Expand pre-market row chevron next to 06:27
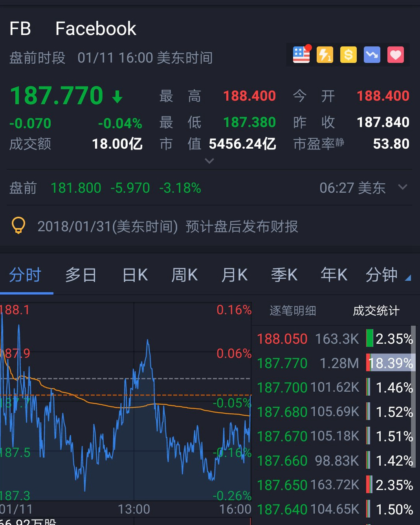The height and width of the screenshot is (525, 420). tap(403, 187)
